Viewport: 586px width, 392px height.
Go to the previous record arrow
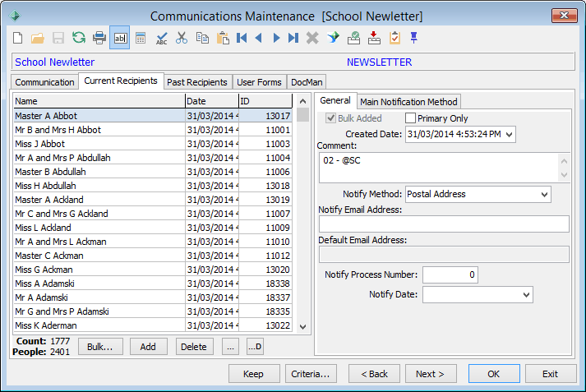coord(259,38)
